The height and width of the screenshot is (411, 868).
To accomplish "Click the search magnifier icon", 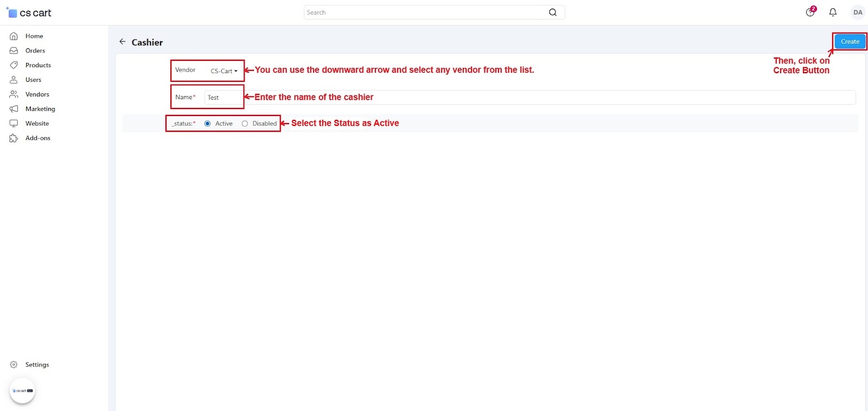I will [x=552, y=12].
